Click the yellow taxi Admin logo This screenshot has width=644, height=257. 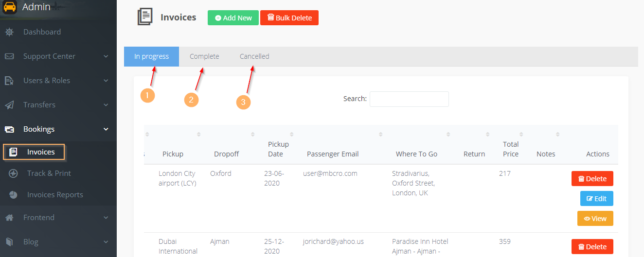click(10, 7)
